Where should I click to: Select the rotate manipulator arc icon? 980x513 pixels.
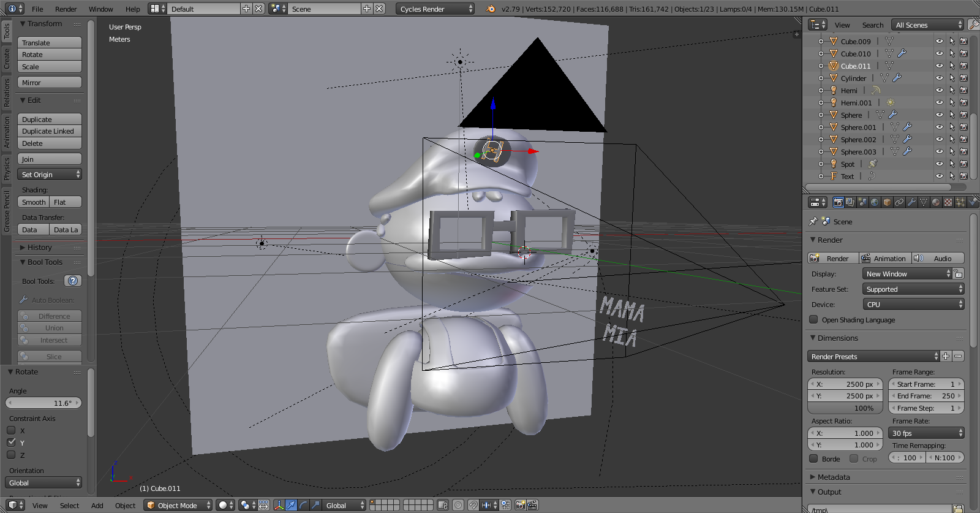coord(304,505)
